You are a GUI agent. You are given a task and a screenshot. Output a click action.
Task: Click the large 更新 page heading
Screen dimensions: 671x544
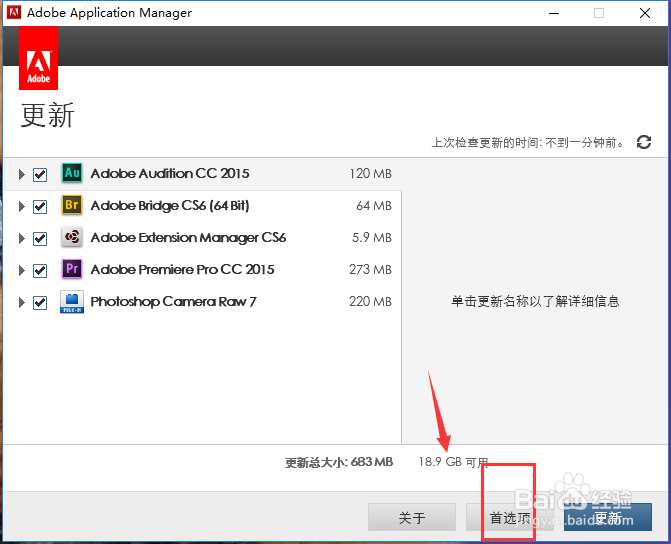[x=48, y=115]
